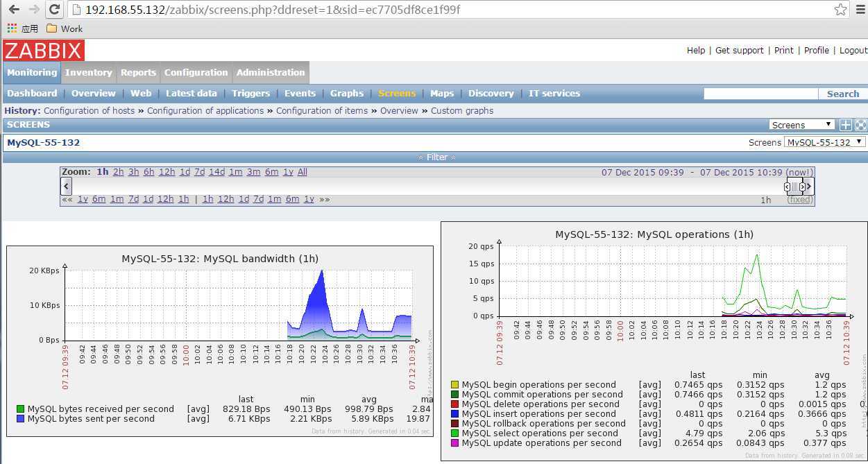Open the Help link
Screen dimensions: 868x464
click(696, 50)
